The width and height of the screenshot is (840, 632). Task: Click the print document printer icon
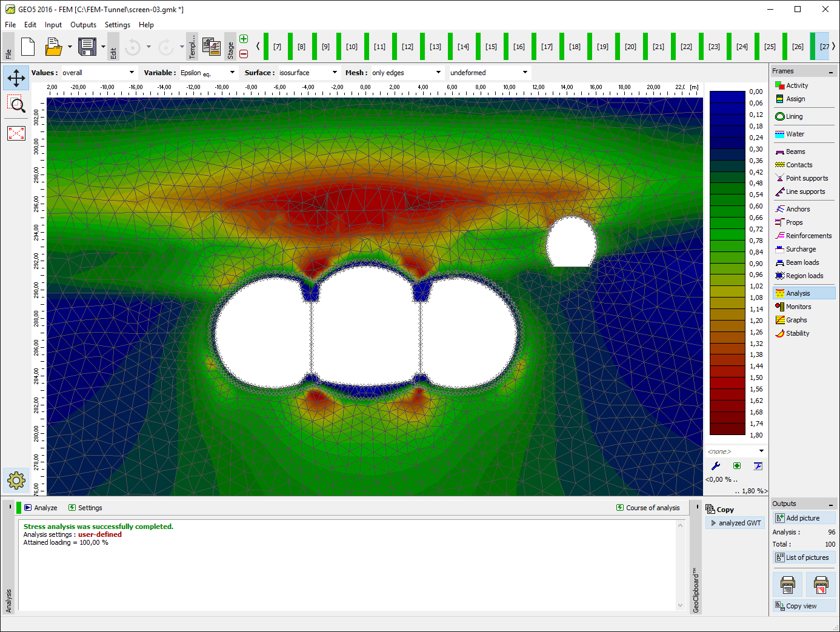pyautogui.click(x=787, y=585)
